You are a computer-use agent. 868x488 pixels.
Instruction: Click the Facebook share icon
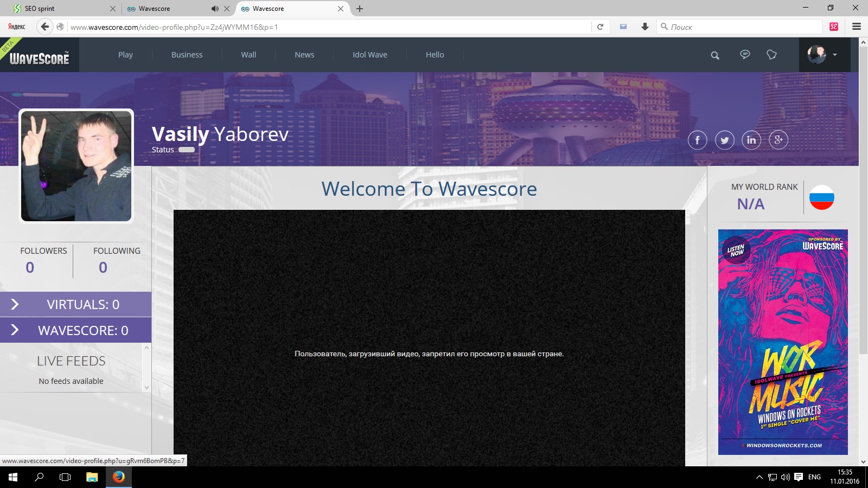(x=698, y=140)
